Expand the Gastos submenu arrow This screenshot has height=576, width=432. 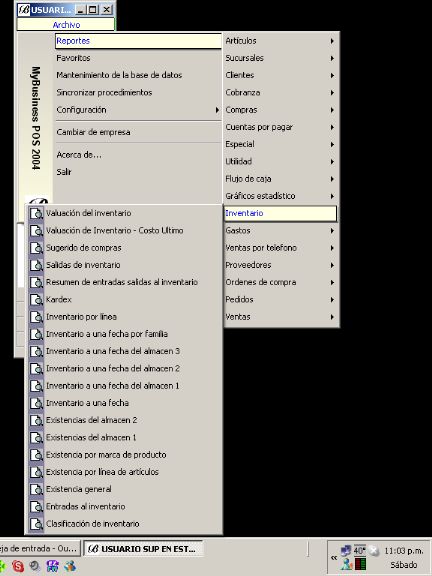[x=332, y=231]
